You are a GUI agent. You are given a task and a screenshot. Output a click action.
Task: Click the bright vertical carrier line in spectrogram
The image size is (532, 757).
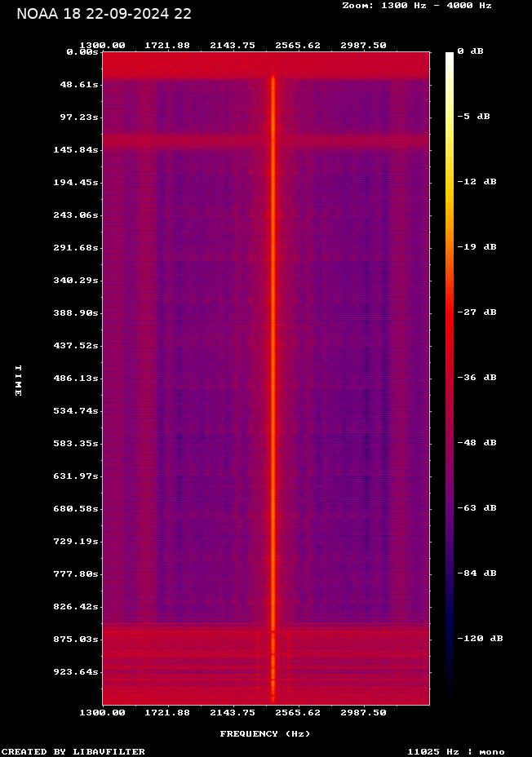coord(273,367)
